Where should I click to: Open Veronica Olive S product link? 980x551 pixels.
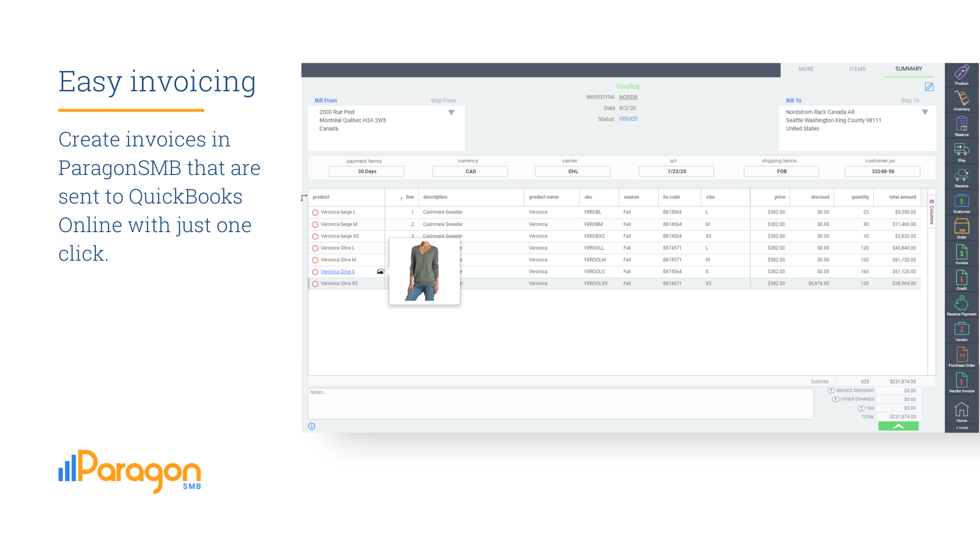click(337, 271)
